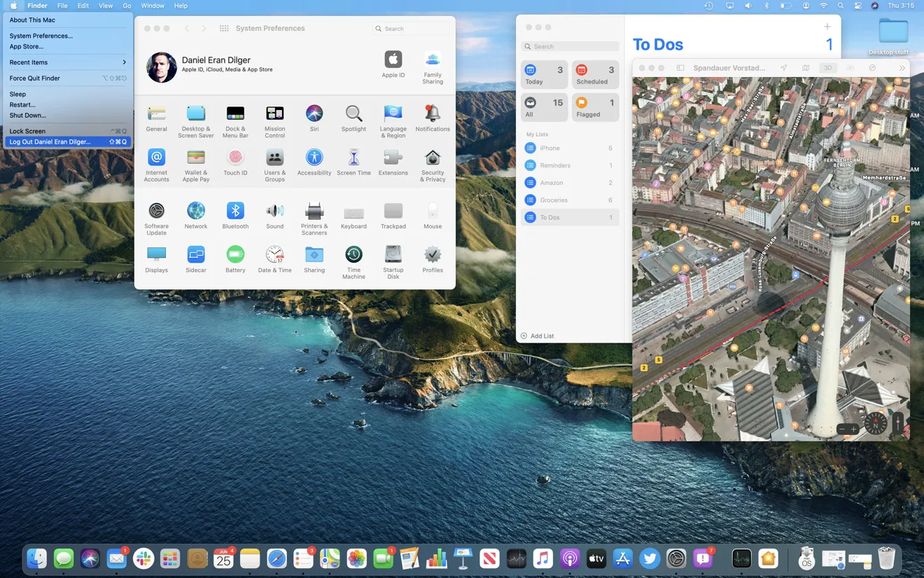Open Family Sharing settings

(x=433, y=60)
